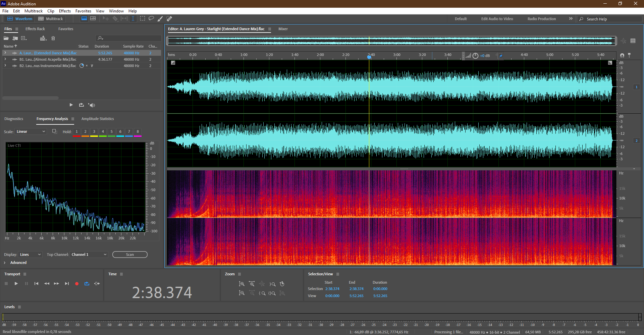Switch to Amplitude Statistics tab
This screenshot has height=335, width=644.
(x=98, y=119)
